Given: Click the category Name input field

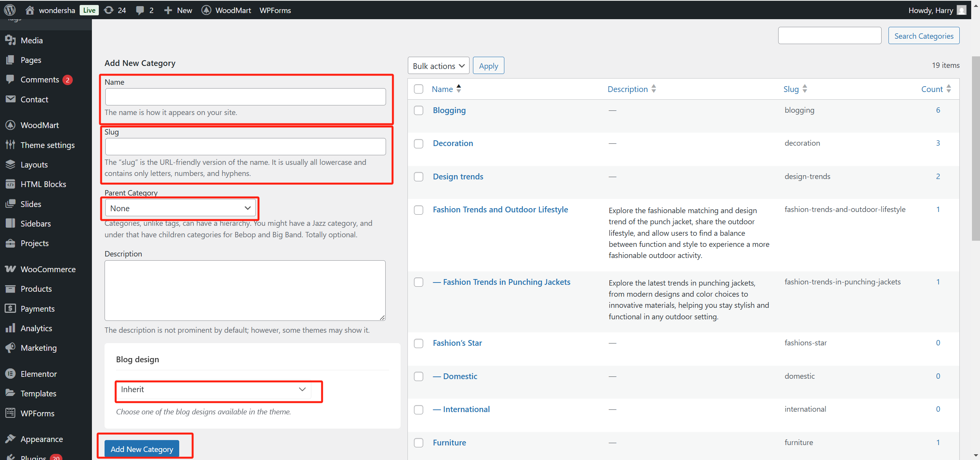Looking at the screenshot, I should [245, 97].
